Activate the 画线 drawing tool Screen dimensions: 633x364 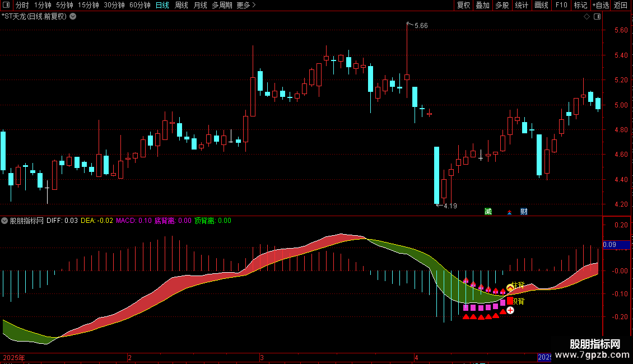(541, 5)
